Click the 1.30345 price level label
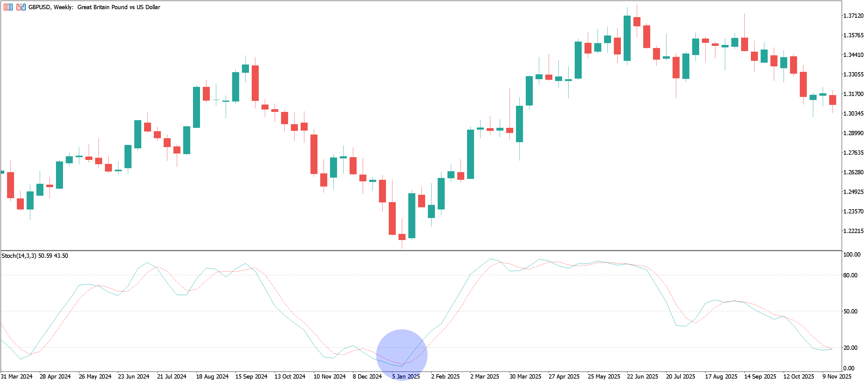Viewport: 868px width, 381px height. [853, 113]
